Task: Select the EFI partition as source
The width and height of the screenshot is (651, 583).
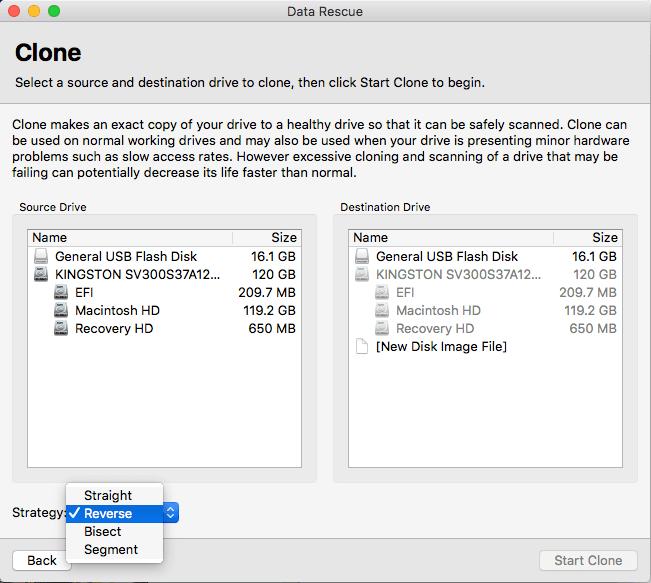Action: click(164, 292)
